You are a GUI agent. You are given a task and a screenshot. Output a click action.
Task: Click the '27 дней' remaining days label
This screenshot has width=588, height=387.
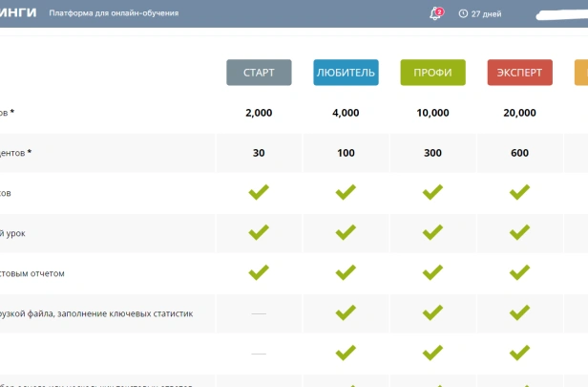pyautogui.click(x=487, y=13)
